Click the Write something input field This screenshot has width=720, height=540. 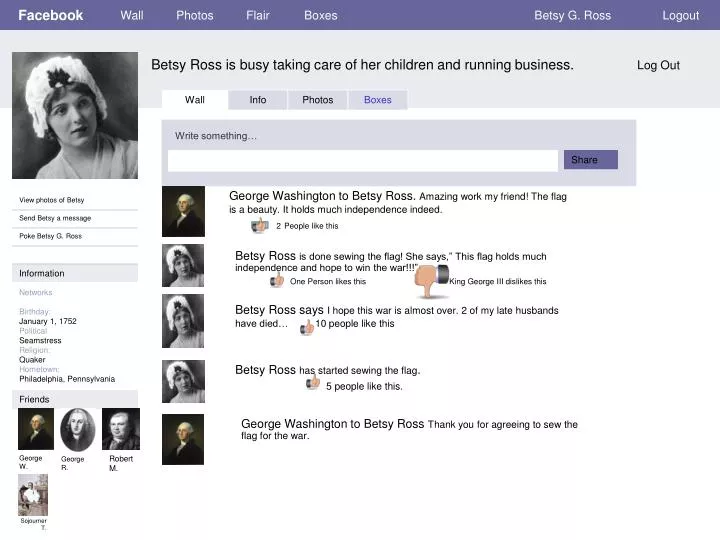tap(363, 160)
